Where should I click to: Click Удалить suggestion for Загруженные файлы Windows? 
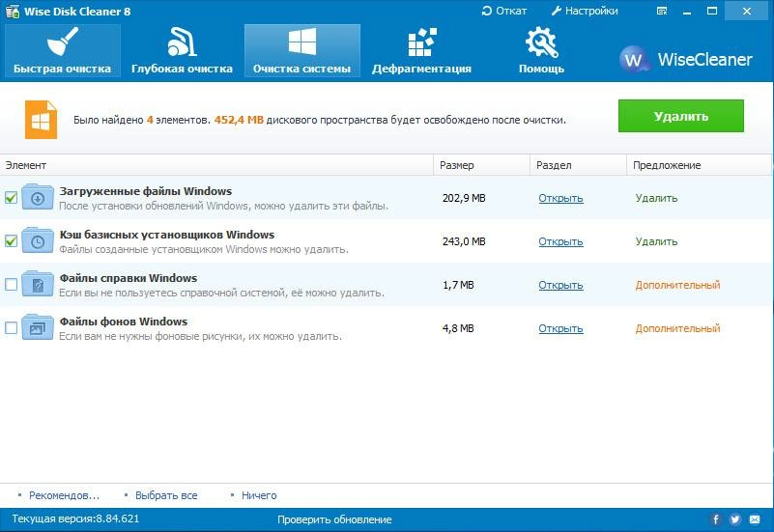click(656, 198)
